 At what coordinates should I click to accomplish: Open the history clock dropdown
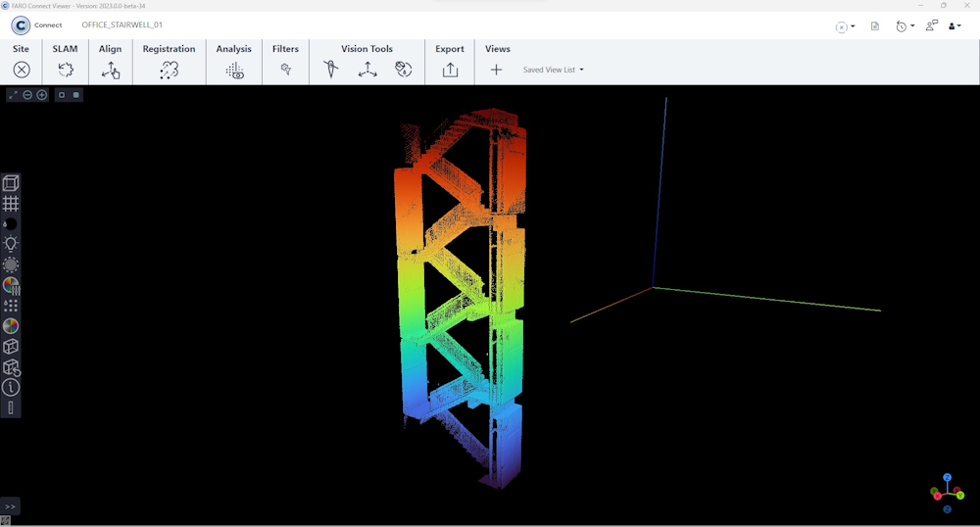[x=905, y=26]
